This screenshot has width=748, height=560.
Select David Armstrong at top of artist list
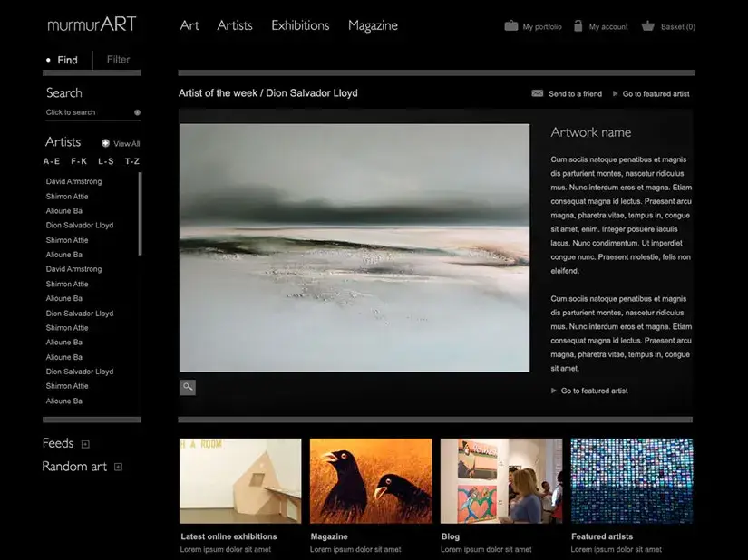(73, 181)
